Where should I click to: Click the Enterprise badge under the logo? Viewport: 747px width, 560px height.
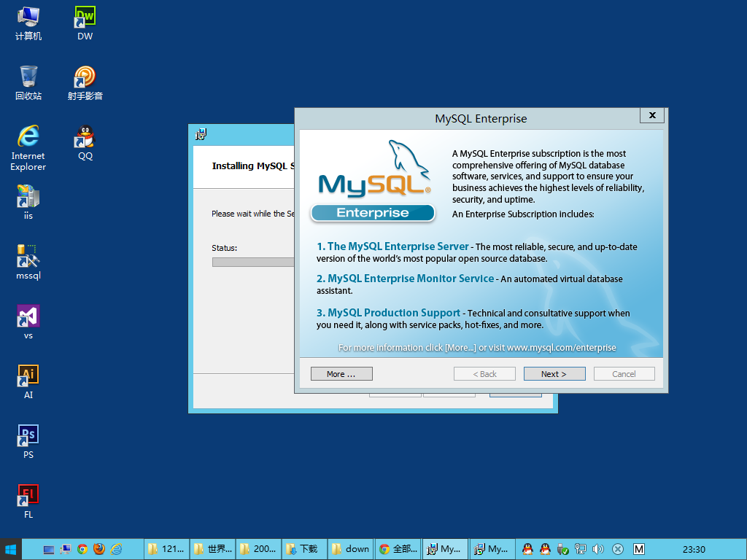click(x=373, y=213)
